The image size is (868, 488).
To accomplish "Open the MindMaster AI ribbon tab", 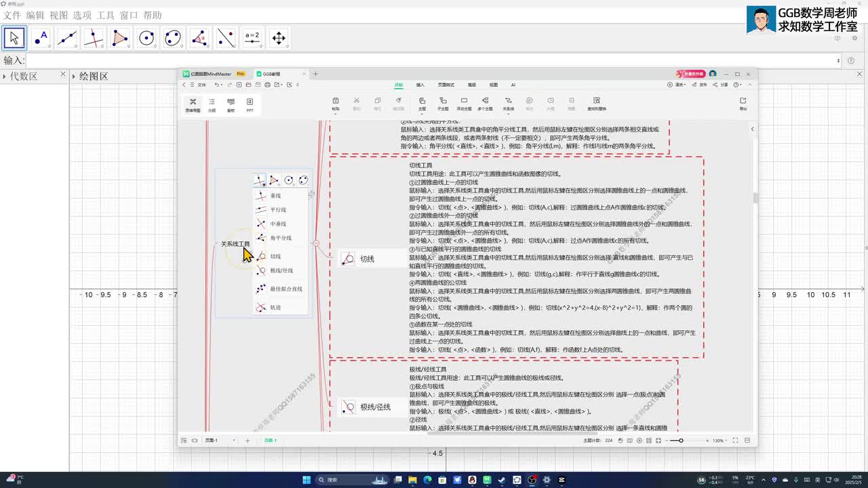I will click(x=513, y=85).
